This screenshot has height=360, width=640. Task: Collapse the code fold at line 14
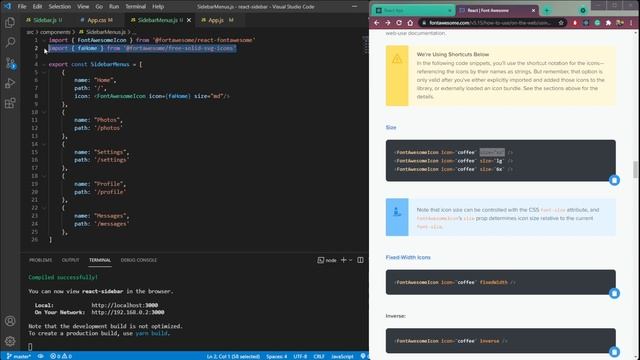point(44,144)
